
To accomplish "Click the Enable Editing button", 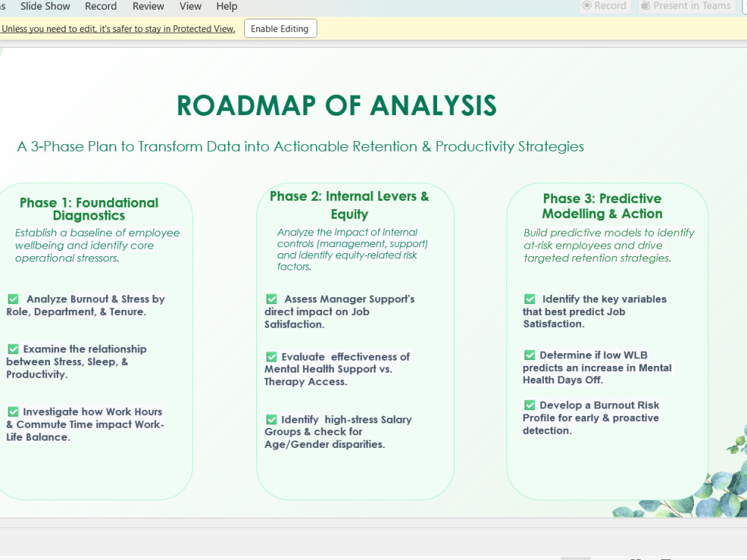I will (x=280, y=28).
